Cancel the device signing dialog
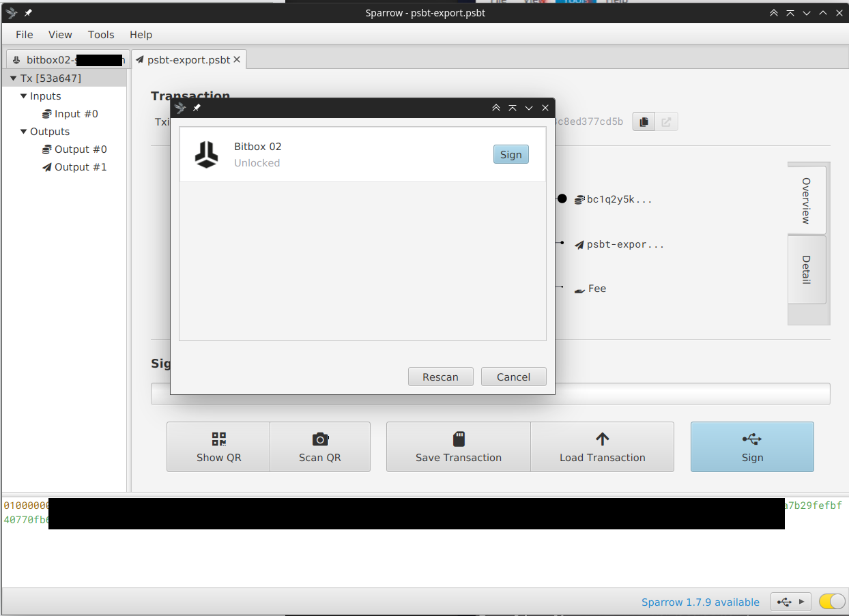The width and height of the screenshot is (849, 616). point(513,377)
